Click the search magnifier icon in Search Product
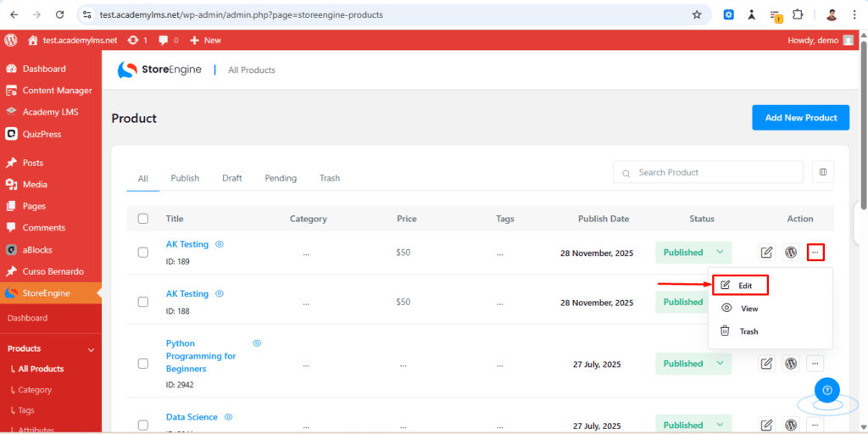The height and width of the screenshot is (434, 868). click(x=626, y=173)
